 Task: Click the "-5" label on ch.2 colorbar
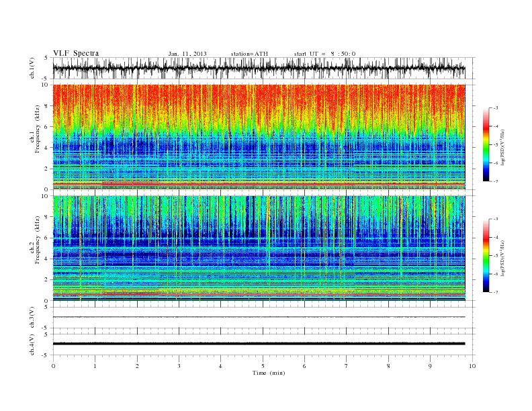496,256
